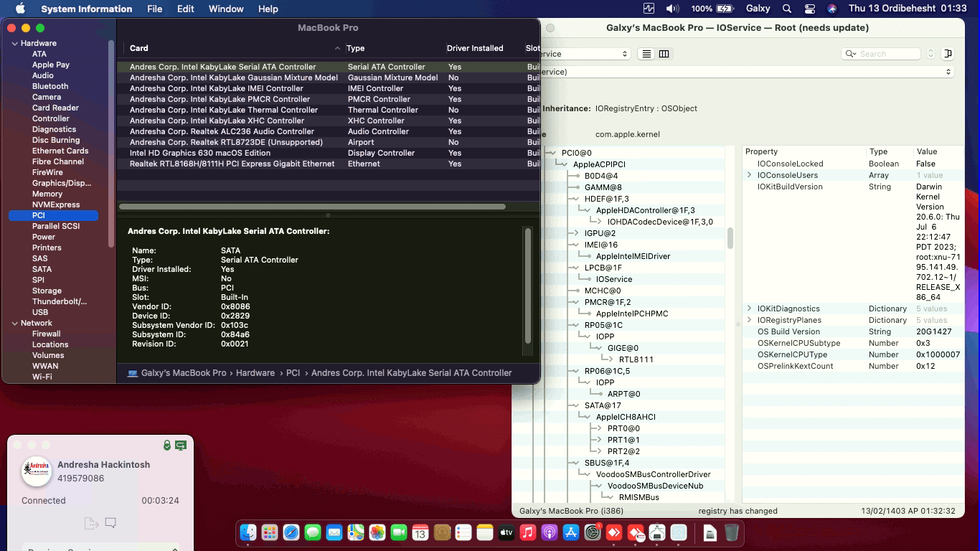Screen dimensions: 980x551
Task: Select the RTL8111 node in the registry tree
Action: click(x=636, y=359)
